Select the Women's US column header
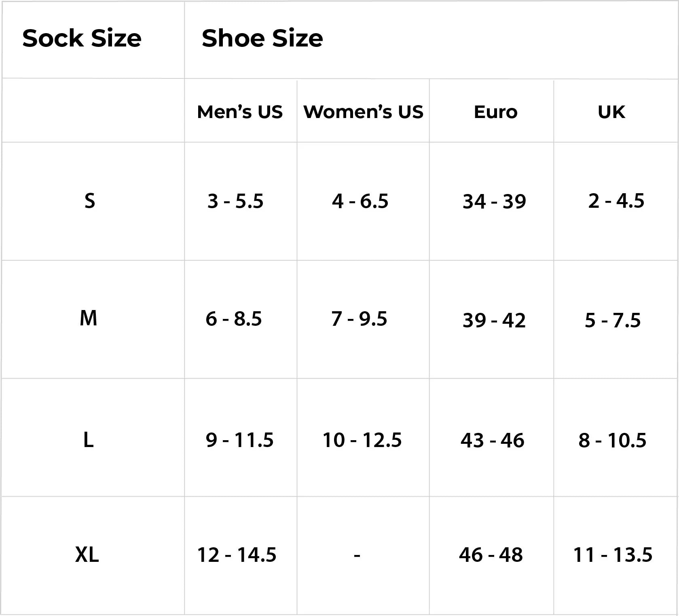The image size is (679, 616). point(363,112)
